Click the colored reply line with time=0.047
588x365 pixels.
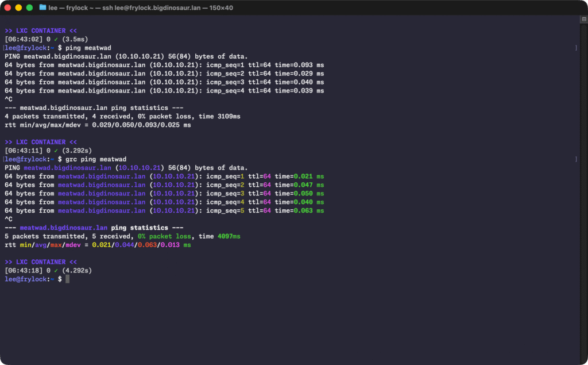click(164, 185)
